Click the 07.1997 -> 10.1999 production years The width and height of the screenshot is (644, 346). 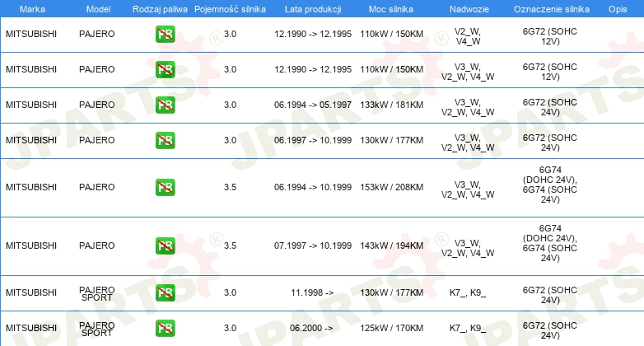(x=313, y=245)
